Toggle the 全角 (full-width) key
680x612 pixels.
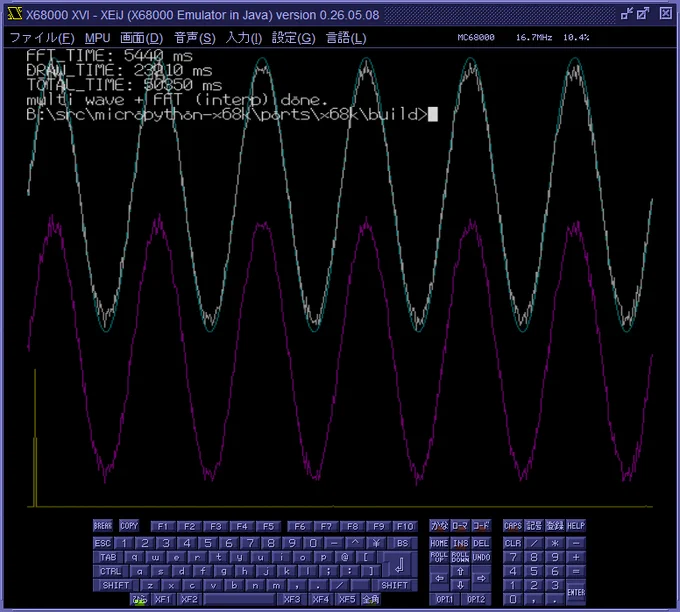pos(371,599)
